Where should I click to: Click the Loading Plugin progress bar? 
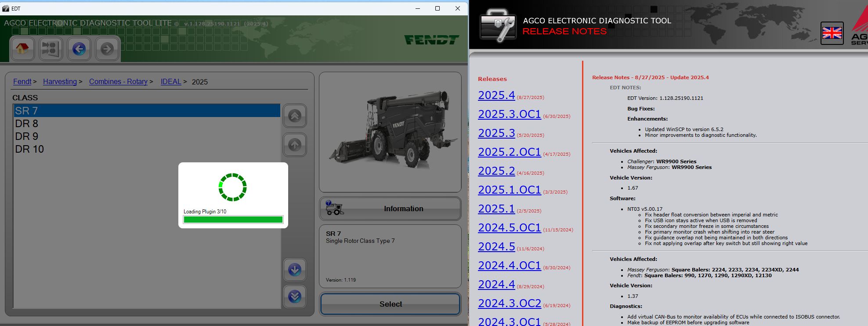(233, 220)
